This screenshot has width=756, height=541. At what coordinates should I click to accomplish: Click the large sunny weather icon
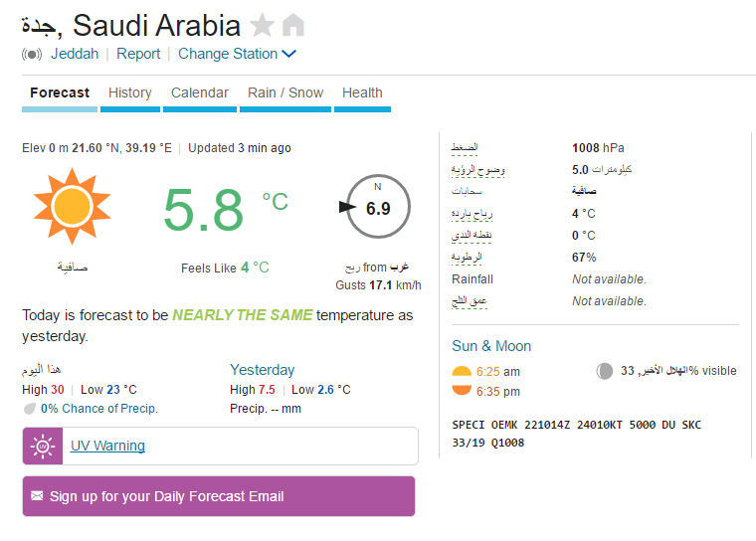pyautogui.click(x=72, y=207)
